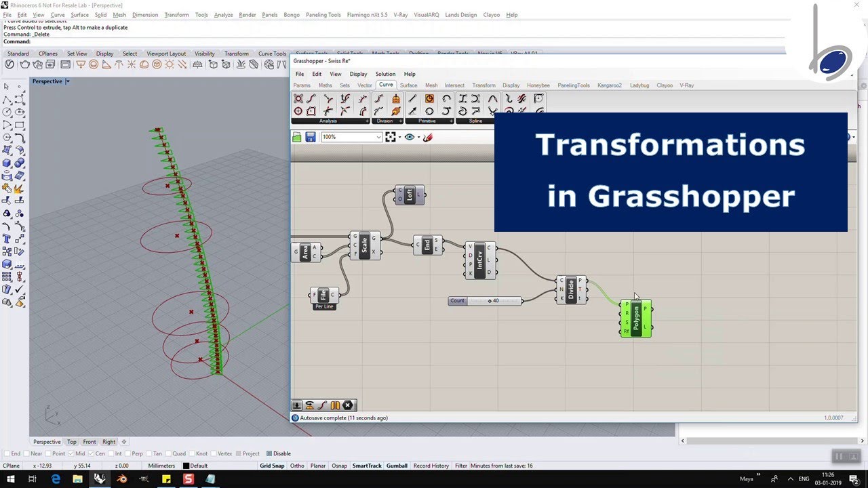Image resolution: width=868 pixels, height=488 pixels.
Task: Toggle the Perp osnap checkbox
Action: coord(128,453)
